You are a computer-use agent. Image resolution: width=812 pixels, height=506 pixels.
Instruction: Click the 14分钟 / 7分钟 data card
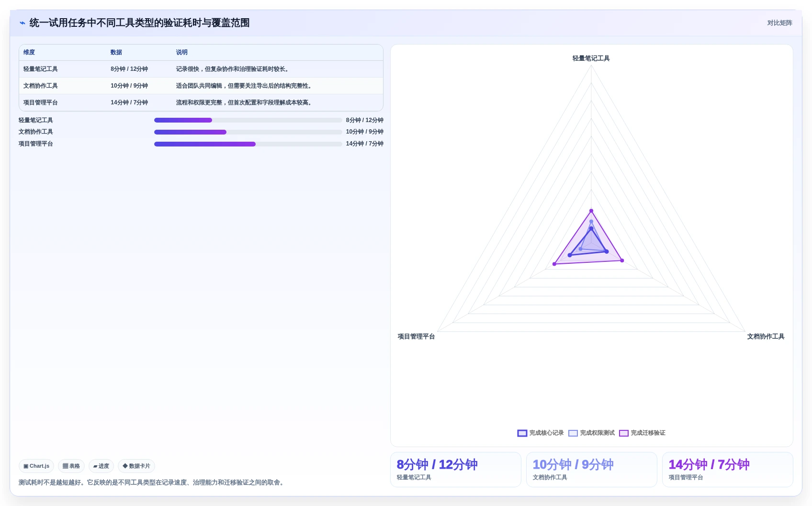pyautogui.click(x=728, y=470)
